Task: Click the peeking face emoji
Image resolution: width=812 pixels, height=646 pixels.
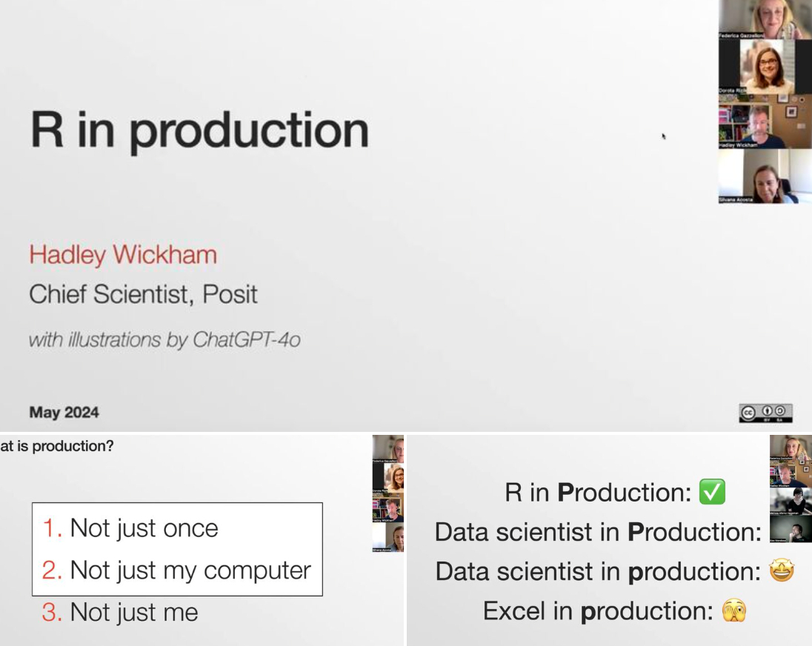Action: coord(734,611)
